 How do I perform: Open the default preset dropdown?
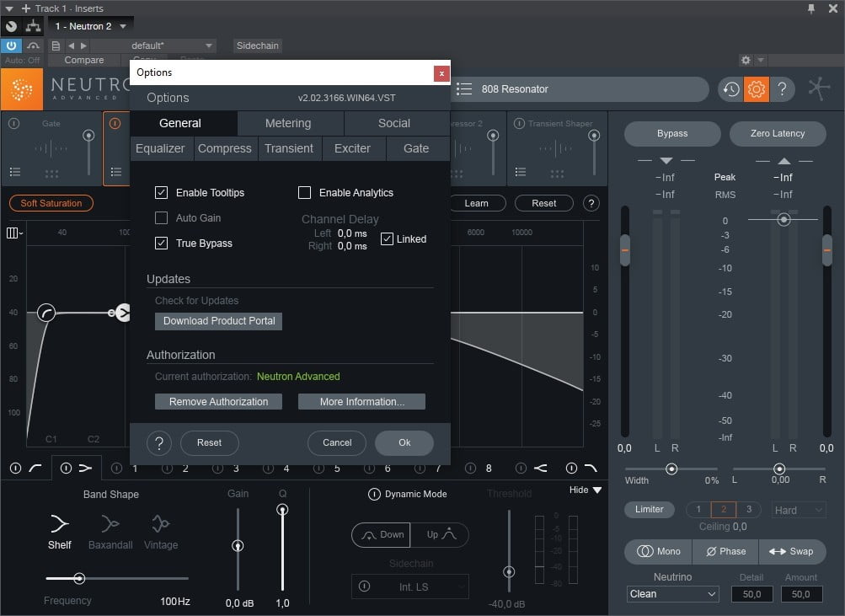click(209, 46)
